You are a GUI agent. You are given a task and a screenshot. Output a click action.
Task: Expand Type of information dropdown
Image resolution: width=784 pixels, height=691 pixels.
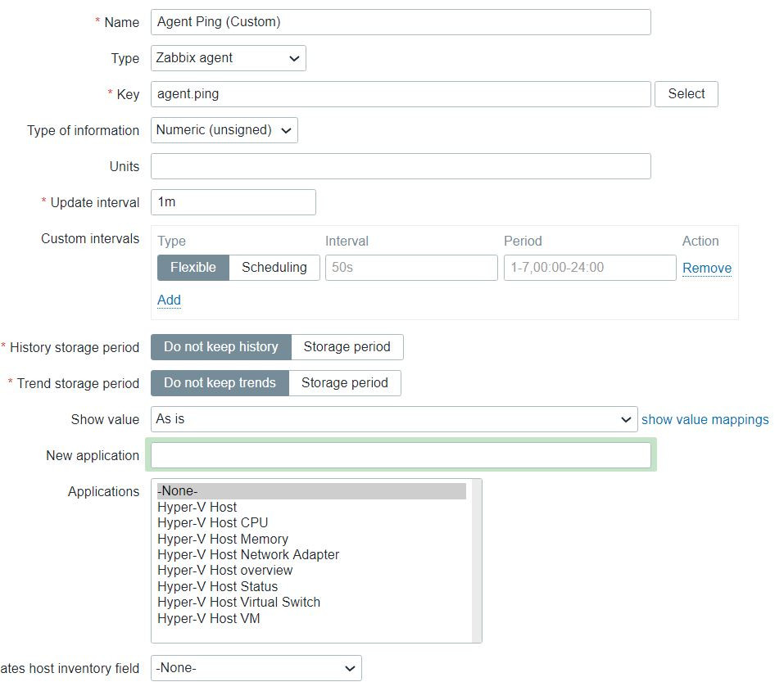(x=224, y=130)
